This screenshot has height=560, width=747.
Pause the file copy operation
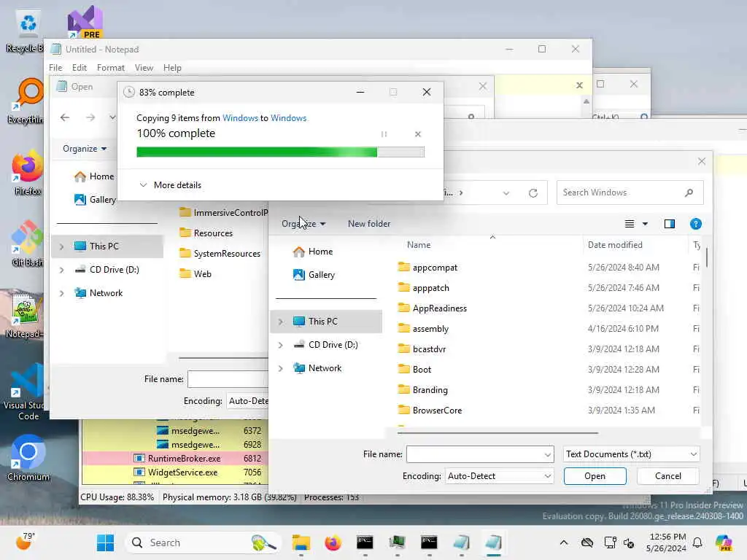tap(384, 134)
